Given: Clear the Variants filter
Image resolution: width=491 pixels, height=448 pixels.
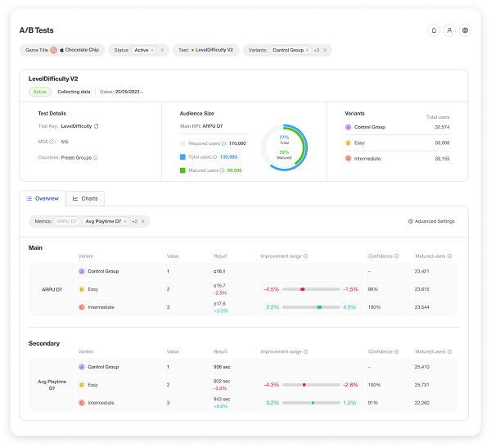Looking at the screenshot, I should coord(325,50).
